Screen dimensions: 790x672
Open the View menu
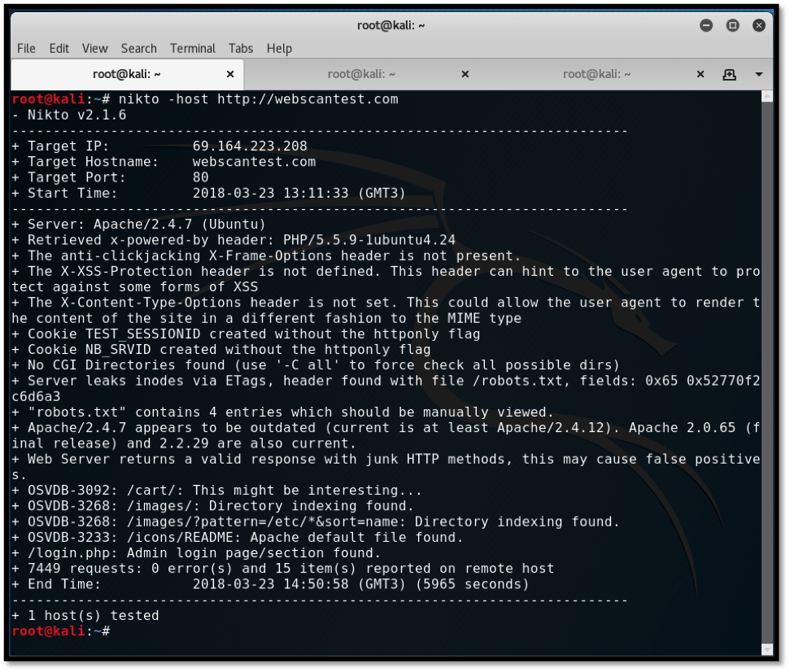click(x=95, y=49)
